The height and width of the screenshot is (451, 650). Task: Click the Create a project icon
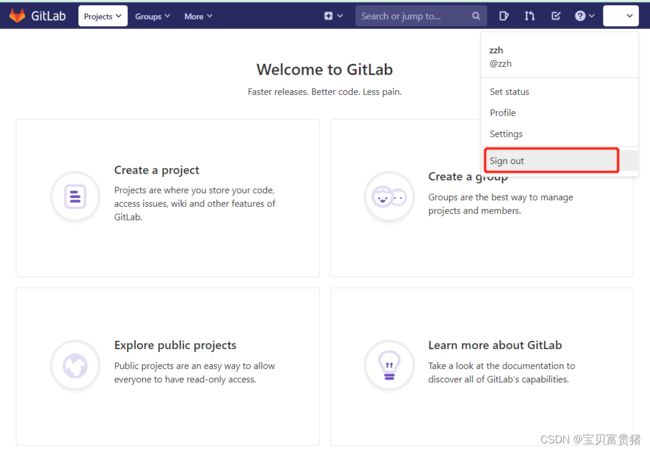click(x=75, y=196)
